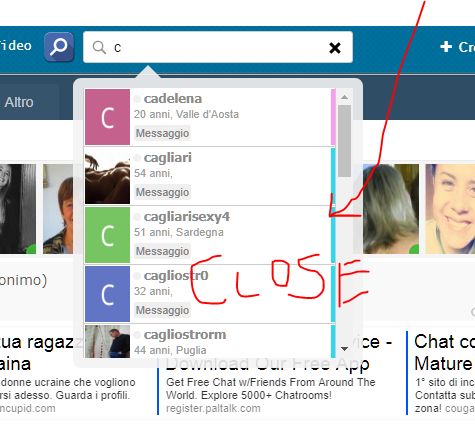Click the blue magnifier search button
This screenshot has height=429, width=475.
pyautogui.click(x=59, y=47)
